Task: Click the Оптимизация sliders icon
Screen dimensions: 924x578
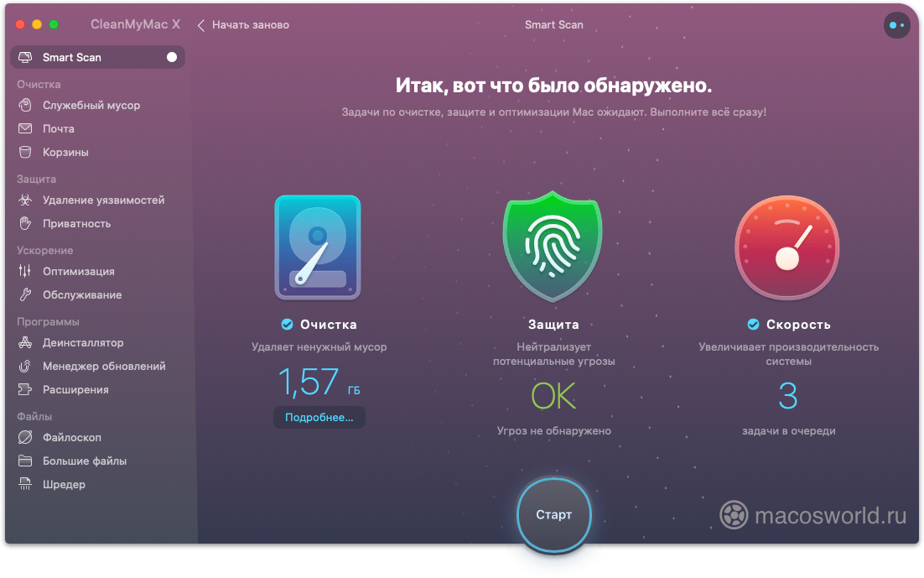Action: coord(25,271)
